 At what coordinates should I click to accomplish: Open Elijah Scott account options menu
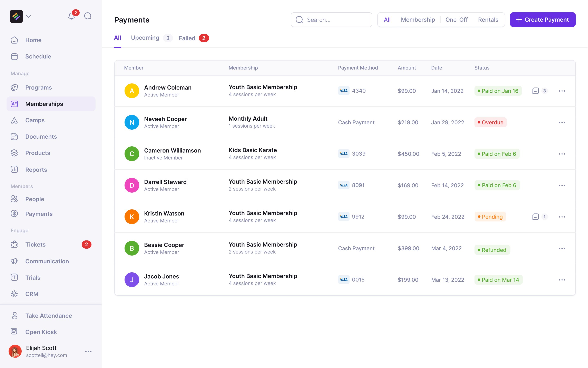pos(88,351)
